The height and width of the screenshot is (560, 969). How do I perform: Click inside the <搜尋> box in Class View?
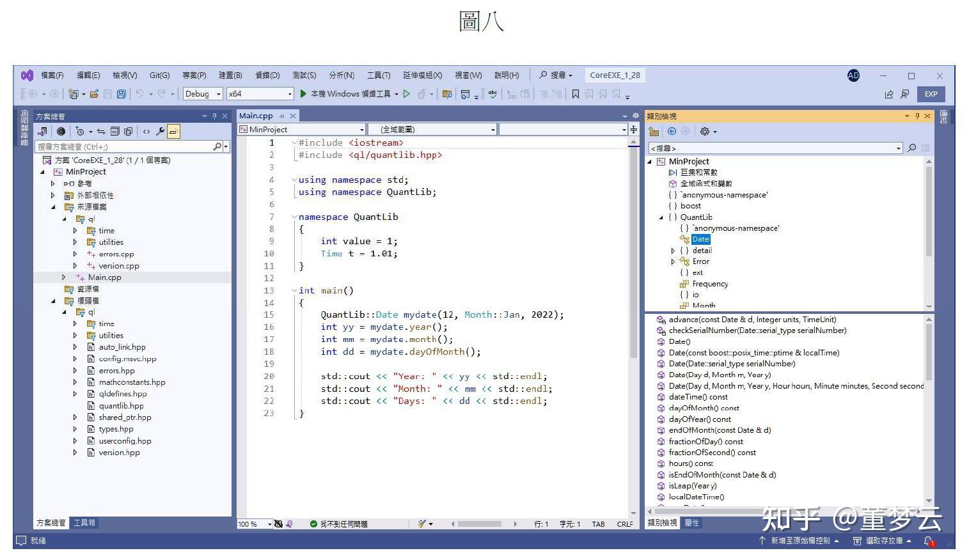coord(768,148)
